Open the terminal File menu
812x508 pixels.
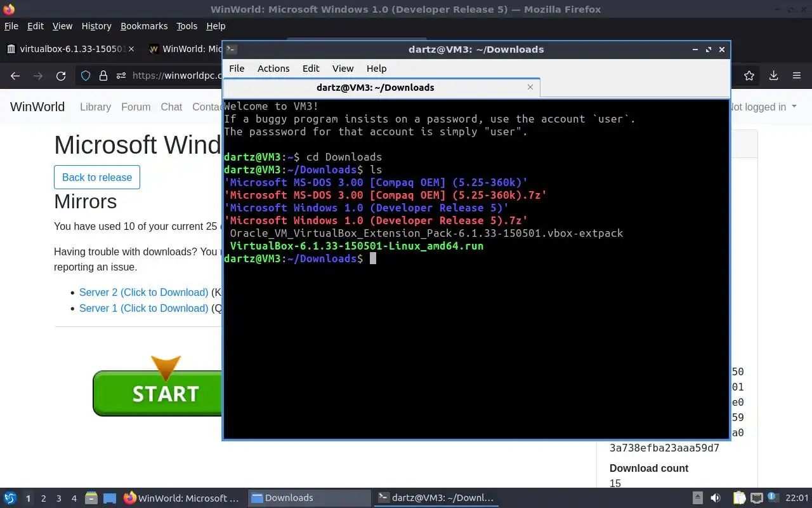pyautogui.click(x=237, y=68)
